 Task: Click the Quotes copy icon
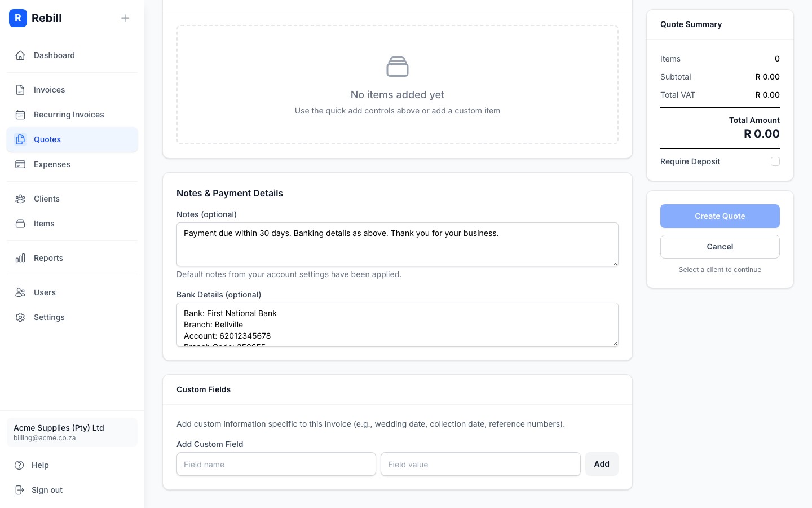(20, 139)
